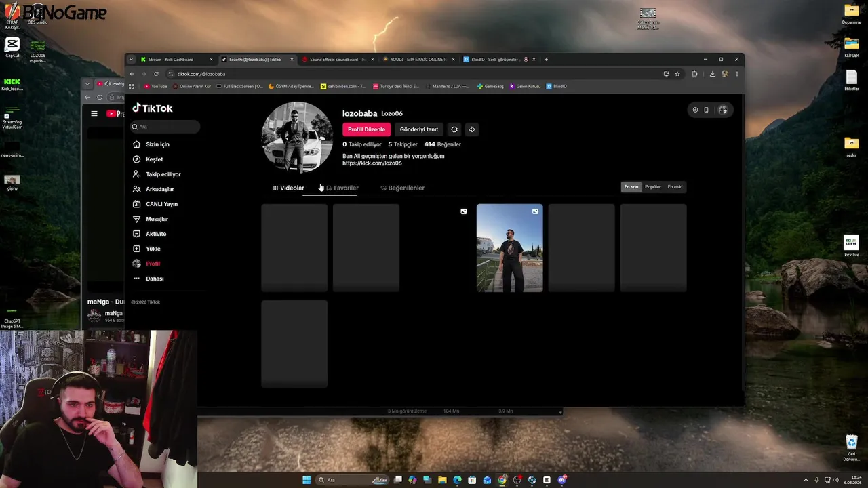This screenshot has width=868, height=488.
Task: Open sahibinden.com bookmark
Action: click(x=343, y=87)
